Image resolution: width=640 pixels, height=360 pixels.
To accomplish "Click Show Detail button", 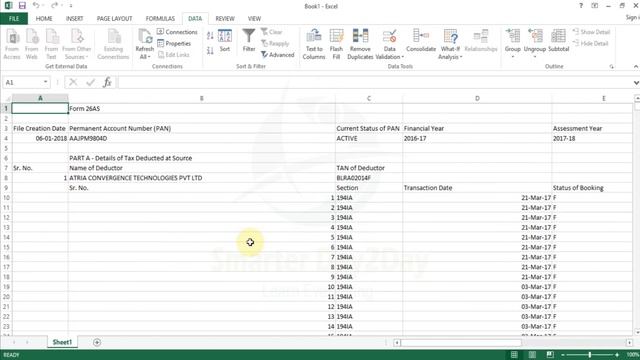I will (591, 32).
